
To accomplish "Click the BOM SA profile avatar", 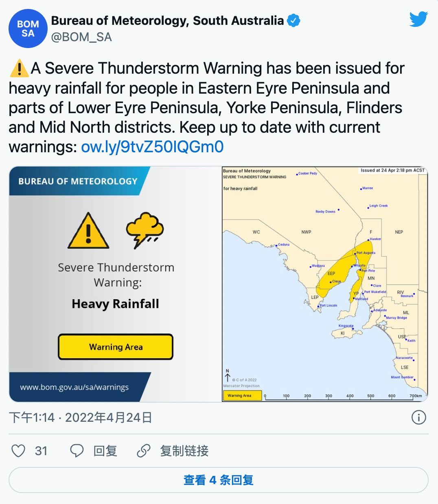I will coord(28,28).
